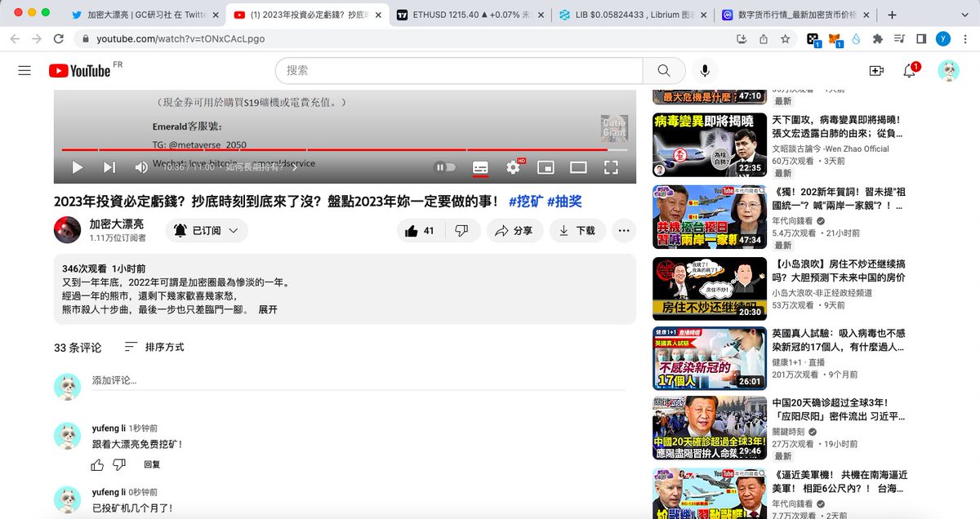980x519 pixels.
Task: Open a new browser tab
Action: pyautogui.click(x=892, y=15)
